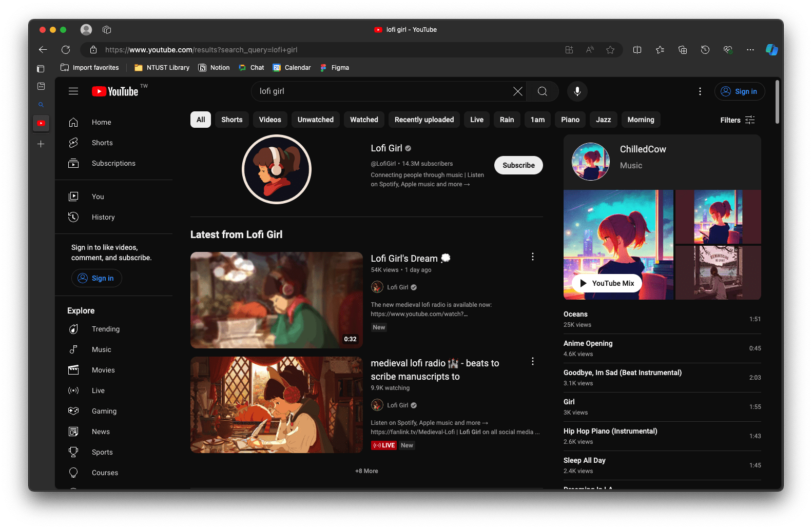Open browser collections
Image resolution: width=812 pixels, height=529 pixels.
(x=683, y=50)
